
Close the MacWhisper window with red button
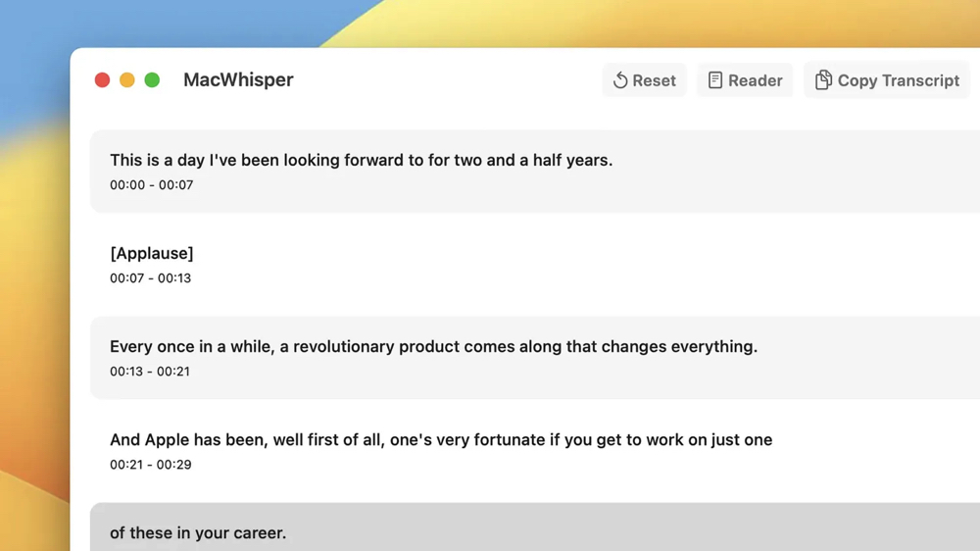[x=102, y=80]
